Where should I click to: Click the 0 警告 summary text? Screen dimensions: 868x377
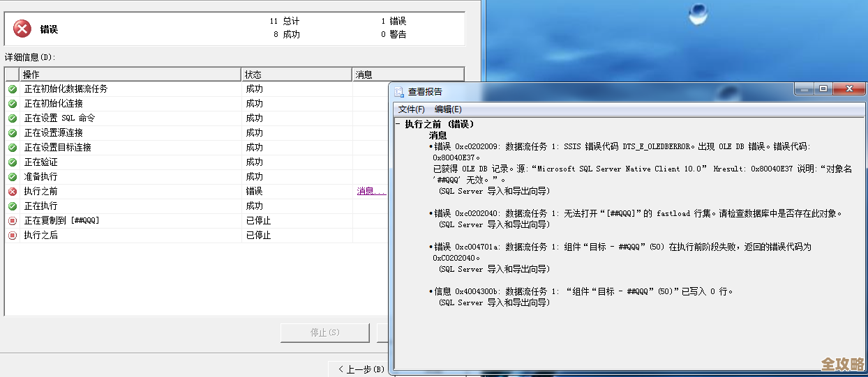(394, 34)
